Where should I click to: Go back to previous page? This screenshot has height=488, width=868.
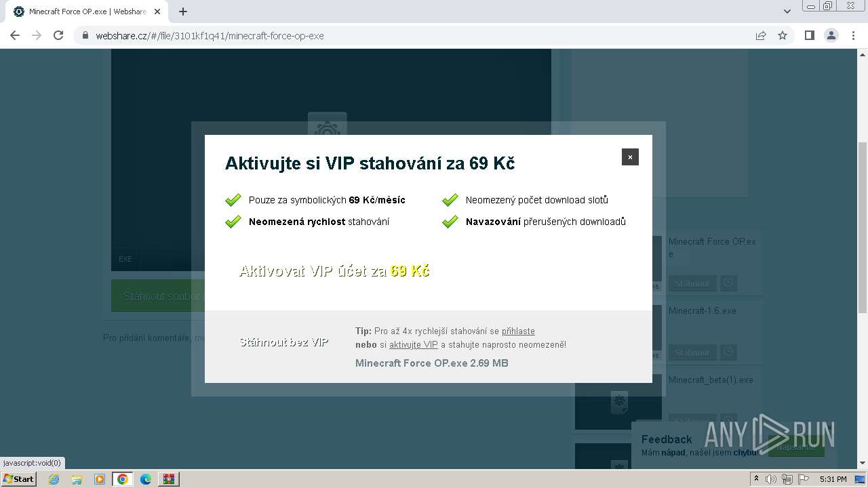click(15, 35)
